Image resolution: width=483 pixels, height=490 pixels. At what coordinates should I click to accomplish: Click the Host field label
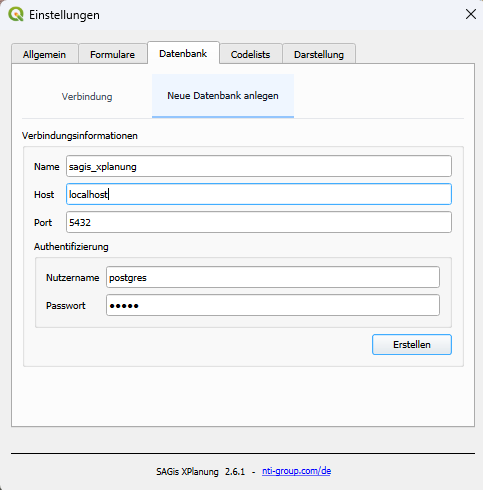click(x=44, y=195)
